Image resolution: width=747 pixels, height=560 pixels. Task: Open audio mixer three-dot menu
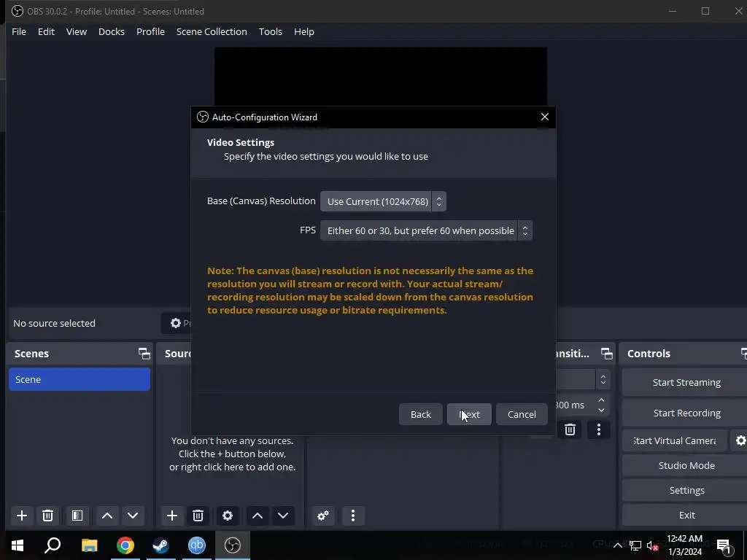[x=353, y=516]
